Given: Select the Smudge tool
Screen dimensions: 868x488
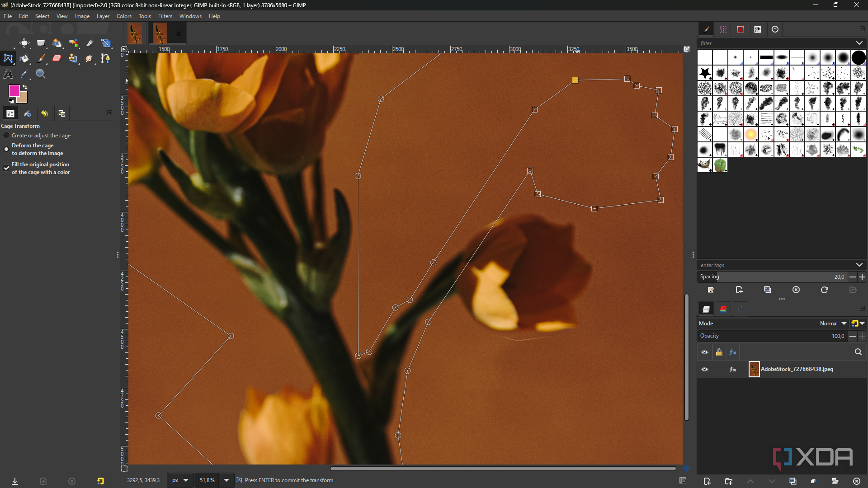Looking at the screenshot, I should 90,58.
